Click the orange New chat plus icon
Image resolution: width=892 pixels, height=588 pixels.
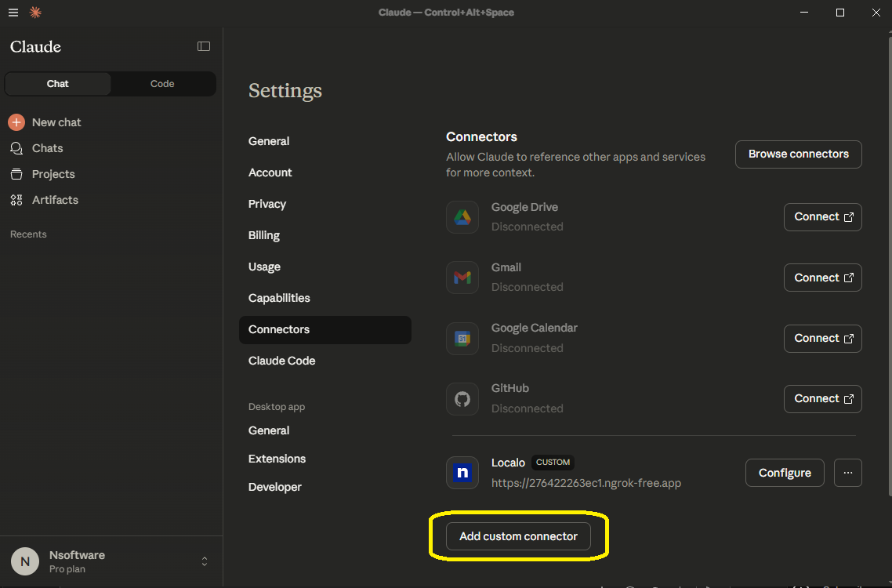coord(16,122)
